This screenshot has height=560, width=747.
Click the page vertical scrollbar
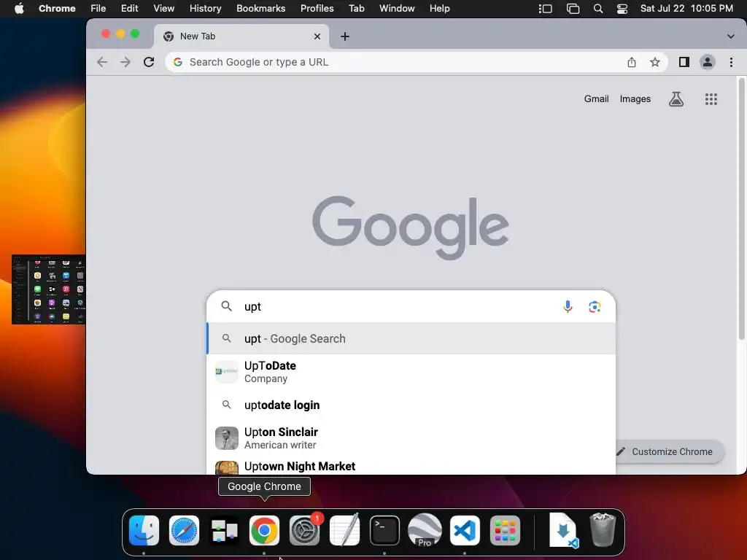pos(741,209)
